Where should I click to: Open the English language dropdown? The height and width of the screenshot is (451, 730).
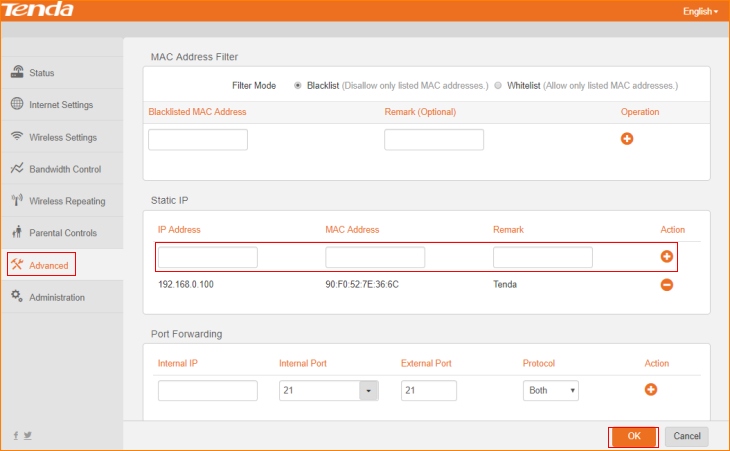click(x=699, y=11)
